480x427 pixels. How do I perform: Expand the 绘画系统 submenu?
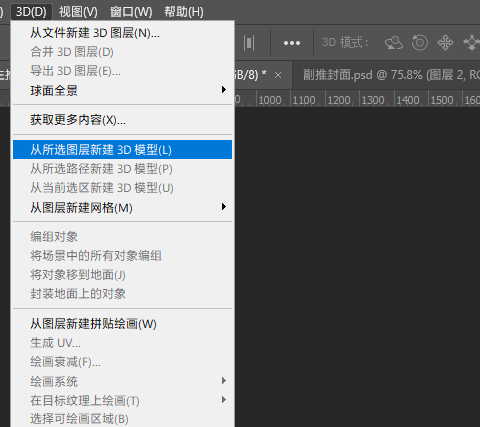click(123, 381)
